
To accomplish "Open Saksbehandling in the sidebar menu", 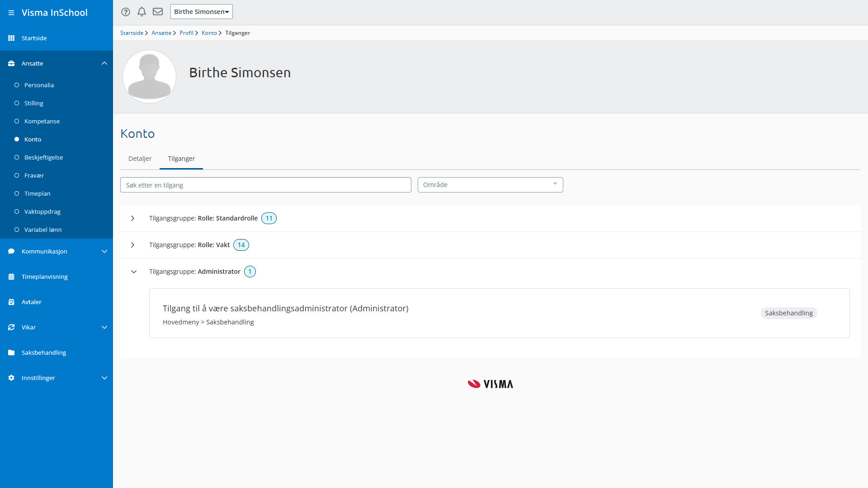I will coord(43,352).
